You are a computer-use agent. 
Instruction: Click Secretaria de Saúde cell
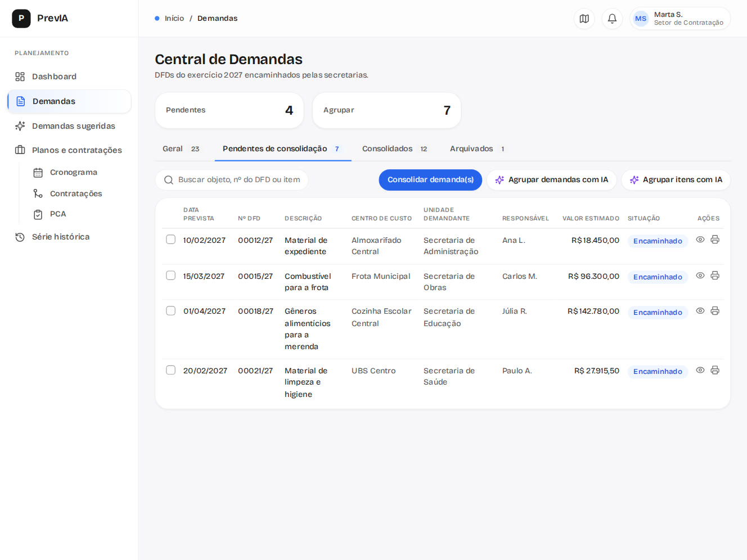(449, 376)
